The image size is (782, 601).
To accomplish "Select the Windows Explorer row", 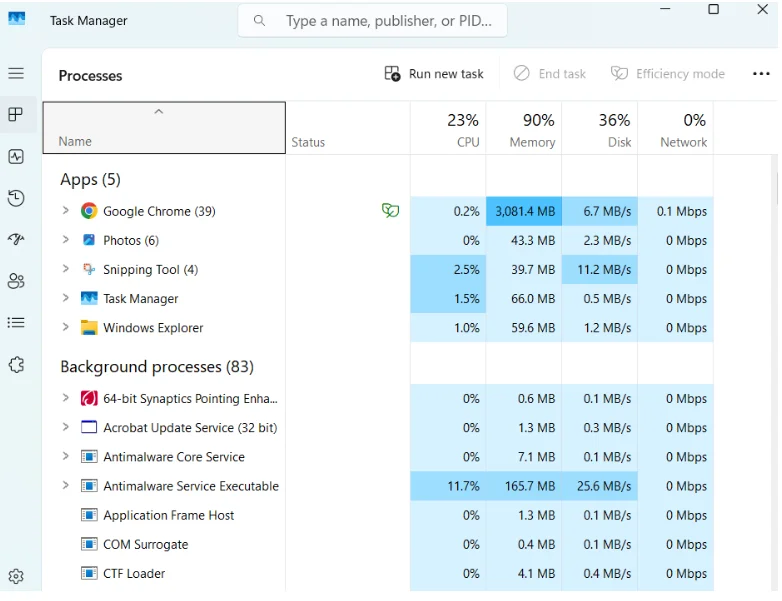I will point(378,328).
